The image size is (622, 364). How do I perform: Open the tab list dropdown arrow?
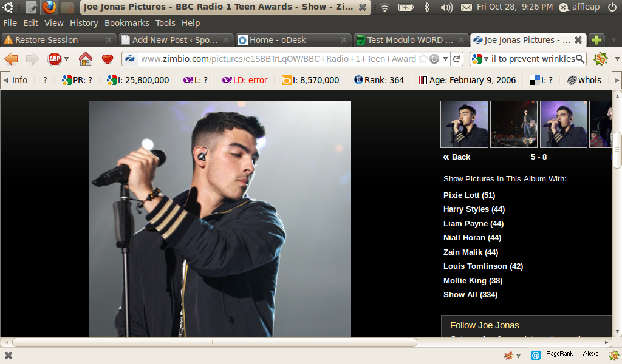[x=613, y=40]
